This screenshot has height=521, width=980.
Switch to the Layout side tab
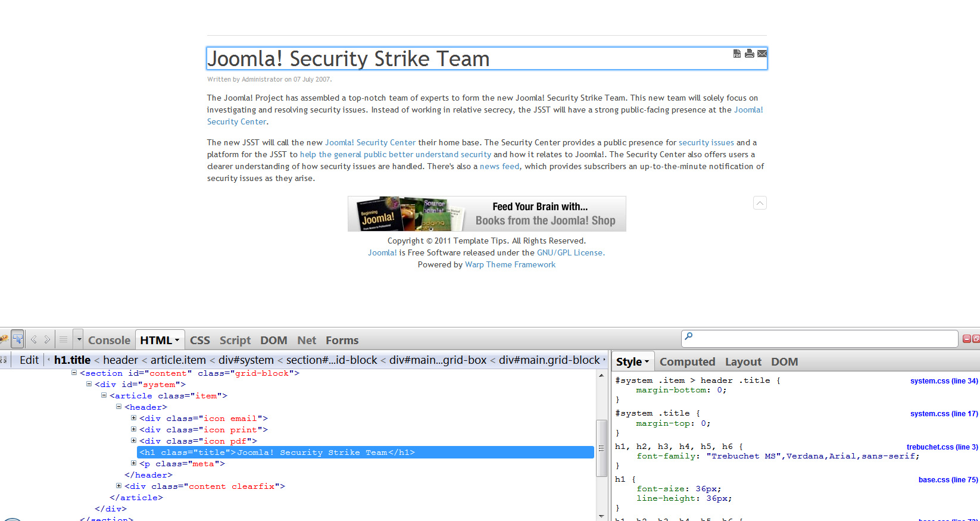743,361
